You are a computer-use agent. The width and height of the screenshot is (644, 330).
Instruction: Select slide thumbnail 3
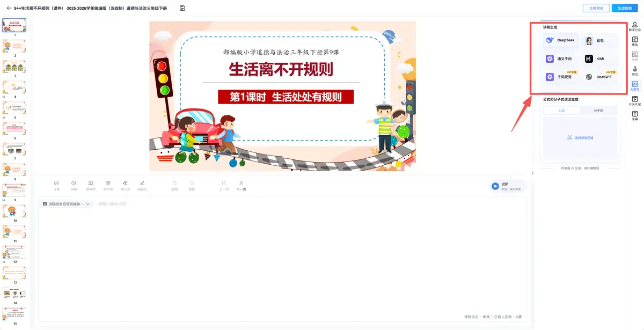pos(14,66)
